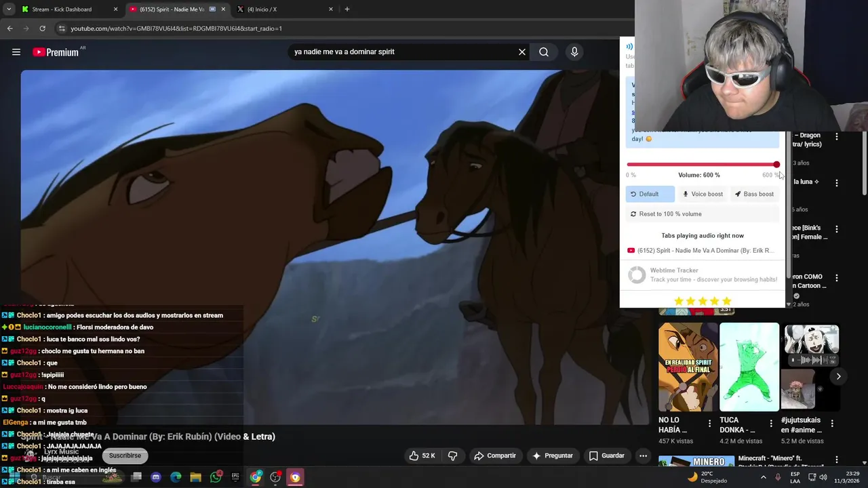This screenshot has width=868, height=488.
Task: Switch to Chrome in the taskbar
Action: coord(256,477)
